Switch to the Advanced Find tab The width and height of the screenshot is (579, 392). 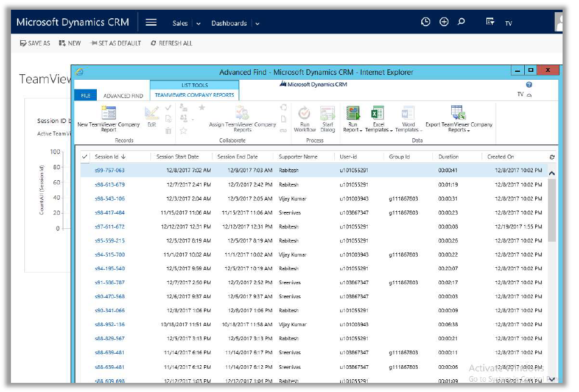[123, 96]
